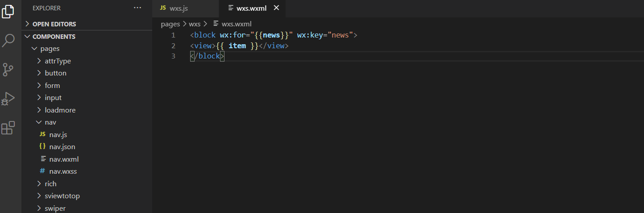Viewport: 644px width, 213px height.
Task: Click line number 1 in gutter
Action: point(173,35)
